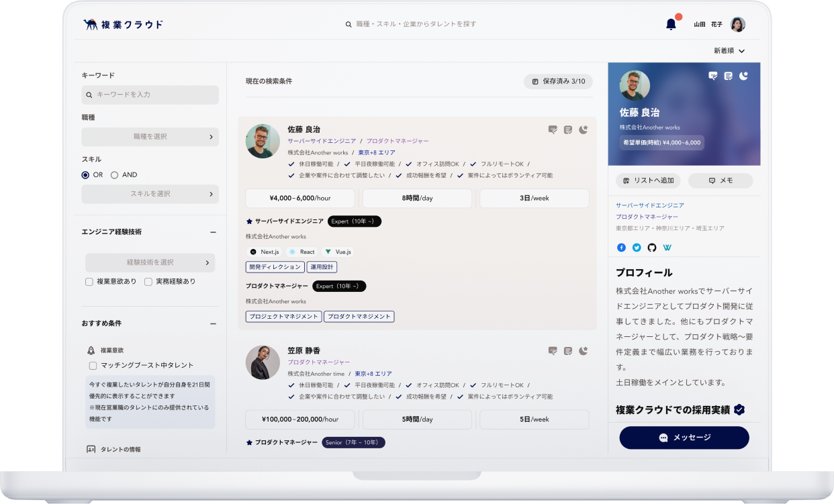This screenshot has width=834, height=504.
Task: Open the GitHub profile icon in the sidebar
Action: coord(651,248)
